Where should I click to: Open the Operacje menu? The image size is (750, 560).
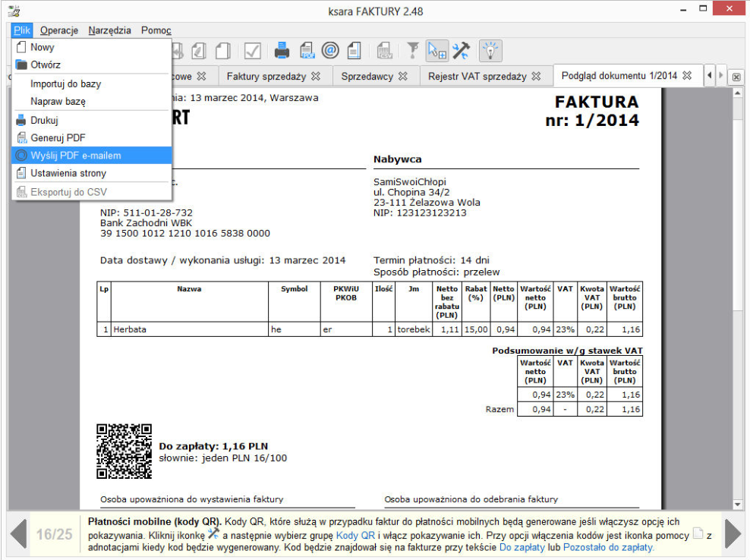pyautogui.click(x=59, y=30)
